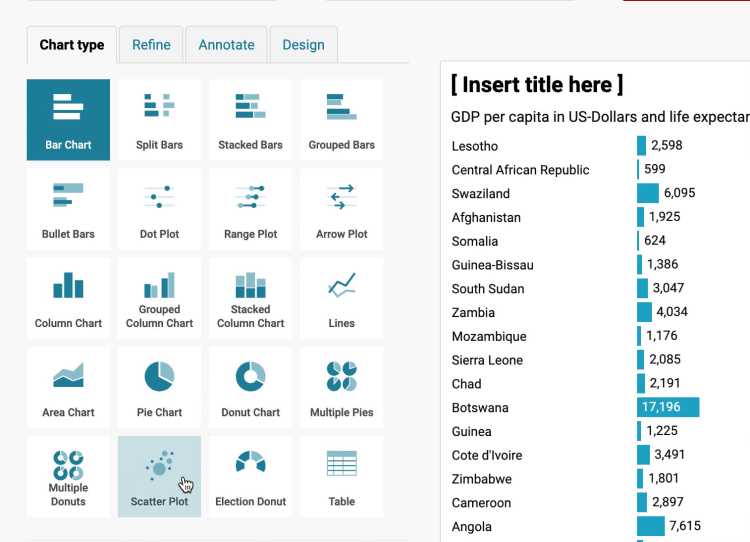This screenshot has height=542, width=750.
Task: Pick the Stacked Column Chart
Action: click(x=251, y=298)
